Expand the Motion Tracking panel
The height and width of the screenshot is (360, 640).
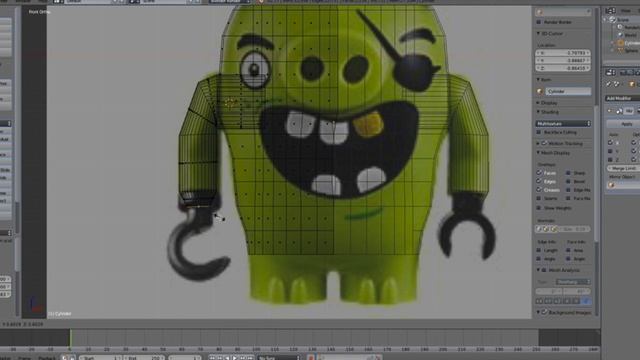tap(538, 144)
